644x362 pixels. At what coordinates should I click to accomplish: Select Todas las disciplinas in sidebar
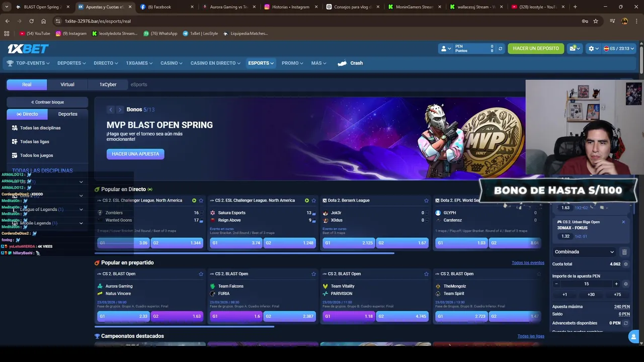pos(40,128)
